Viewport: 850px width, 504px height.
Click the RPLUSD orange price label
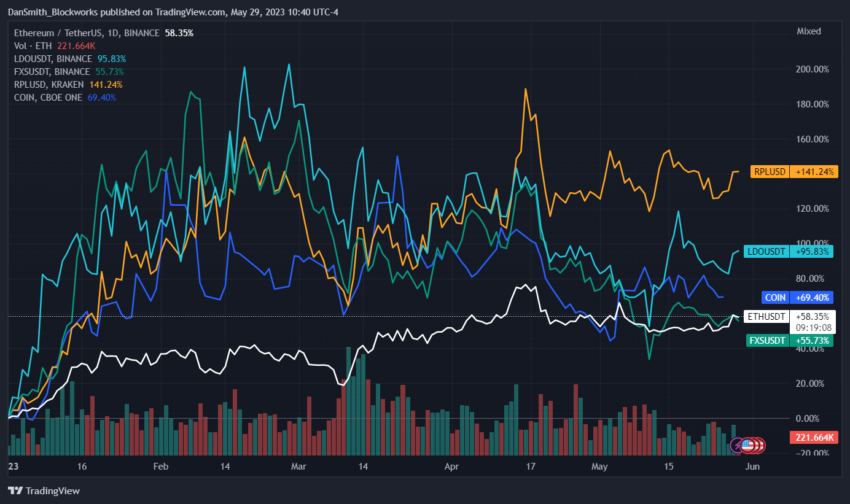tap(770, 172)
